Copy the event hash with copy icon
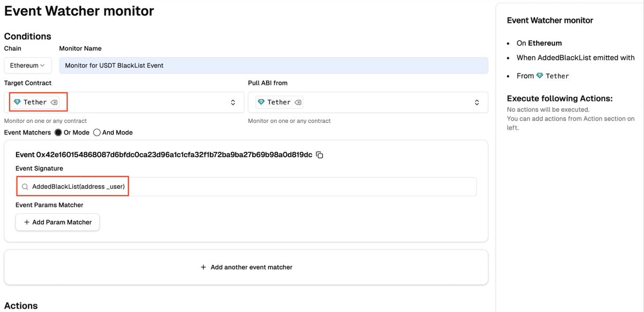Viewport: 644px width, 312px height. [x=320, y=155]
